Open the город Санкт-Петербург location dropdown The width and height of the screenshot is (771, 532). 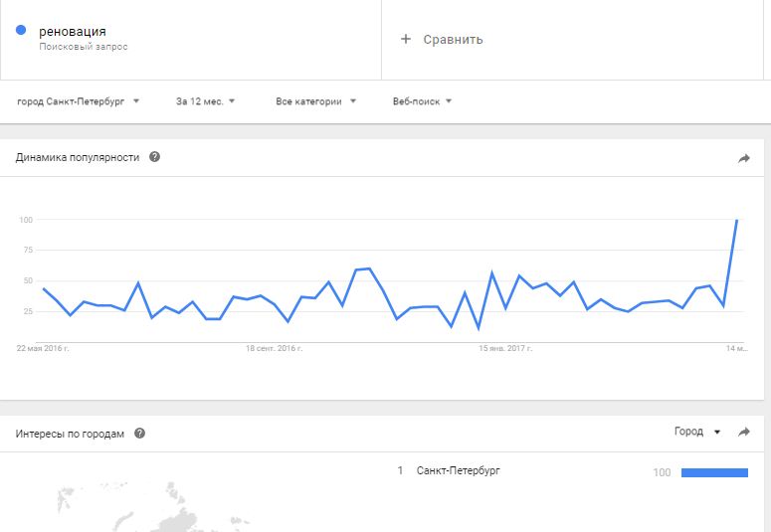click(x=78, y=100)
